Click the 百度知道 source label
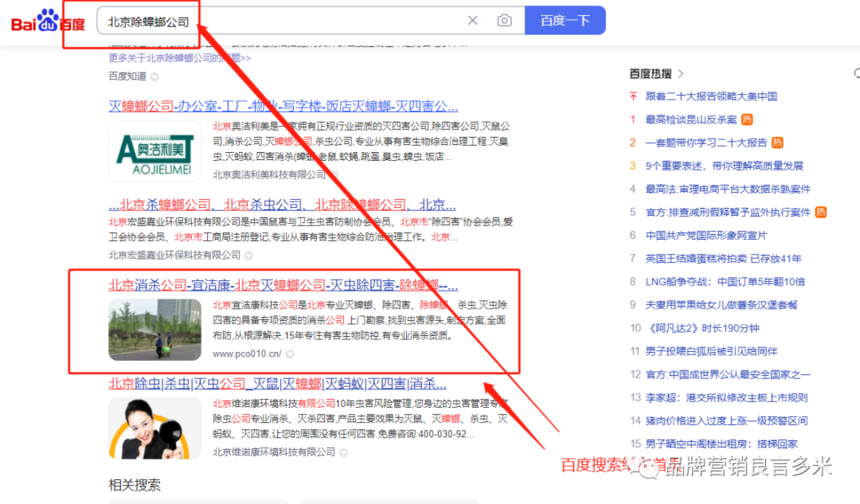Screen dimensions: 860x504 click(x=127, y=76)
